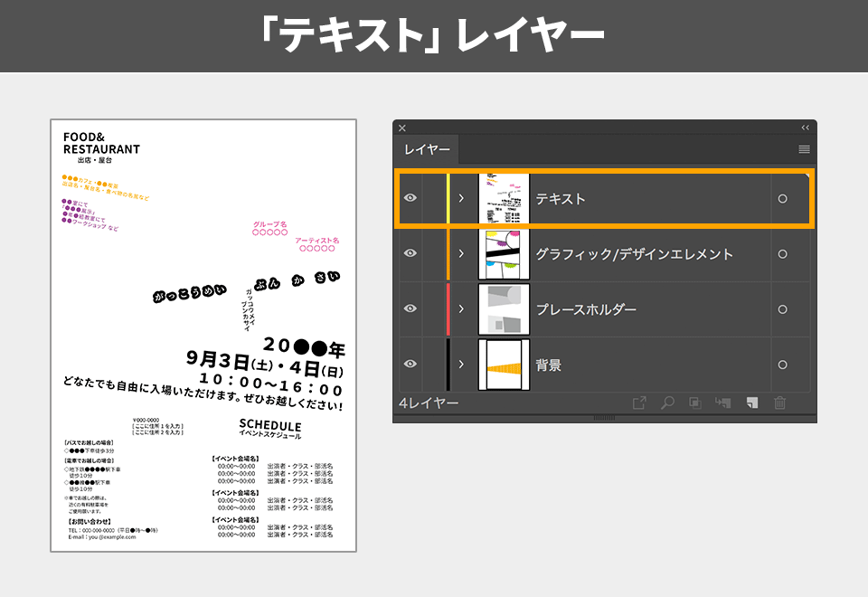This screenshot has height=597, width=868.
Task: Click black color bar of 背景 layer
Action: click(448, 365)
